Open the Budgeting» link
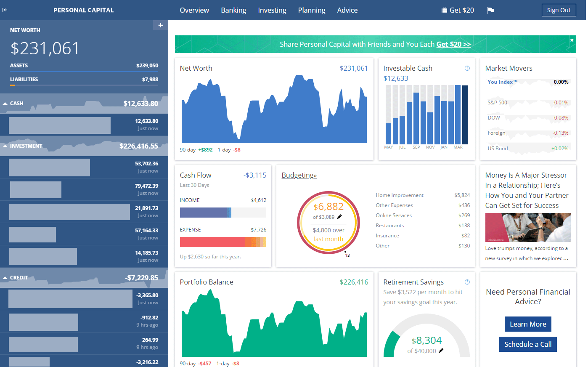The image size is (588, 367). [299, 175]
